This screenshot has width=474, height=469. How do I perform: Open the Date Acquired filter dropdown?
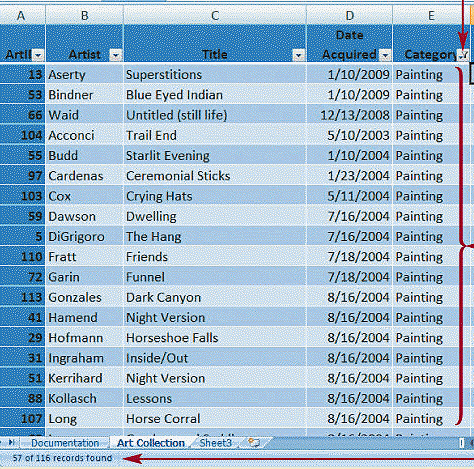[x=385, y=55]
